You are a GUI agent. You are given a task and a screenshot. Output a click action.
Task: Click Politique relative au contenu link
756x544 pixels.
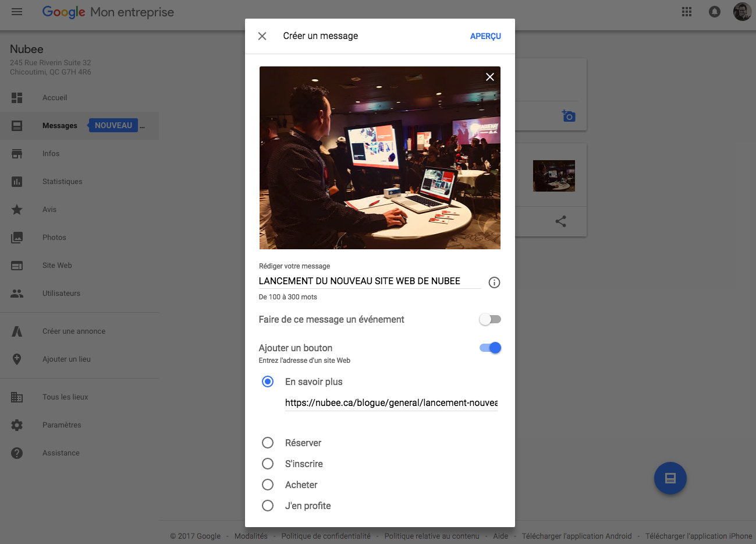432,536
